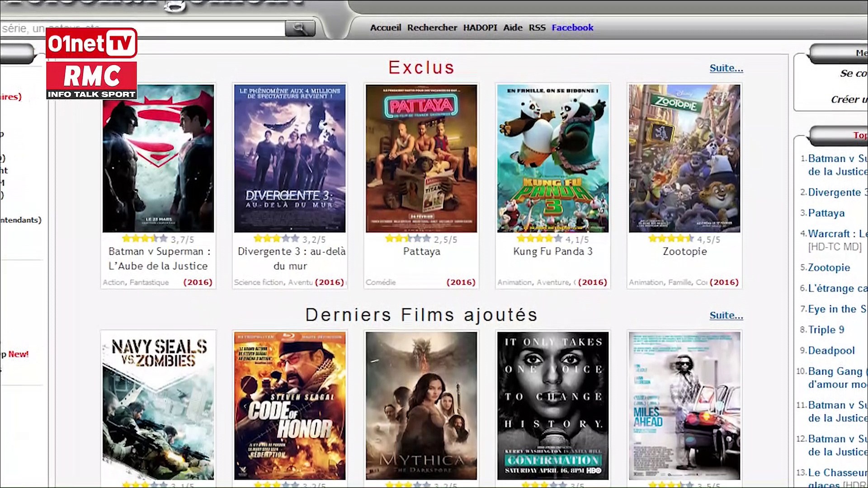Click the 3,2/5 star rating of Divergente 3
The height and width of the screenshot is (488, 868).
click(x=290, y=239)
